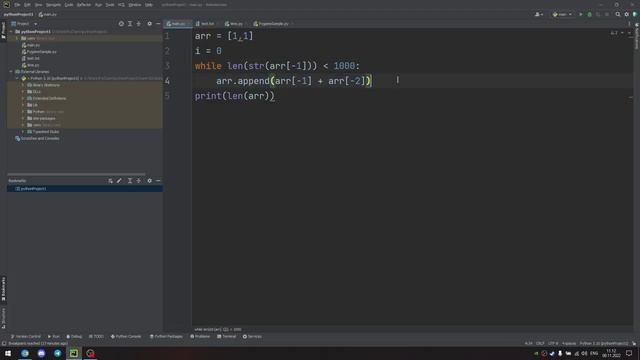Viewport: 640px width, 360px height.
Task: Start debugging with the bug icon
Action: (x=589, y=14)
